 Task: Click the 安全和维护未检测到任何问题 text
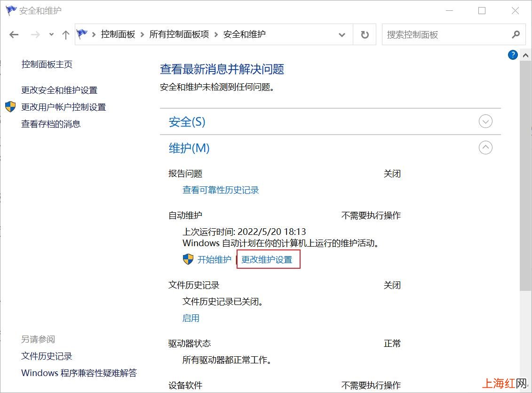[x=217, y=87]
